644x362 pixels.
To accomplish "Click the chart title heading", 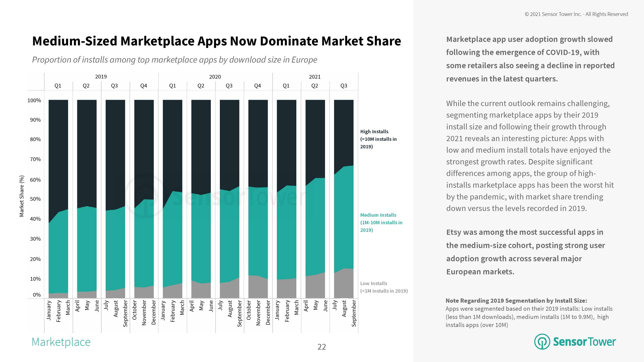I will pos(216,41).
